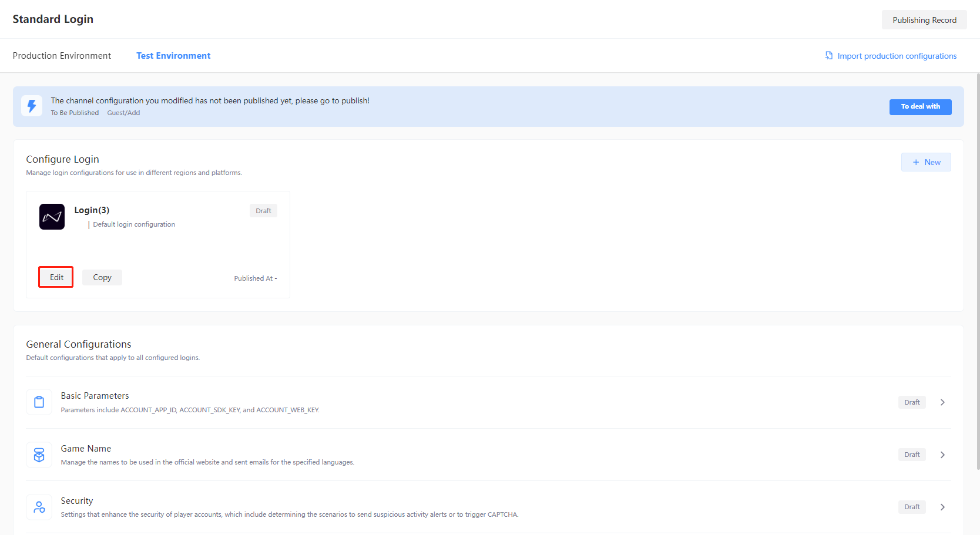Open the Basic Parameters row title
The width and height of the screenshot is (980, 535).
[x=95, y=396]
